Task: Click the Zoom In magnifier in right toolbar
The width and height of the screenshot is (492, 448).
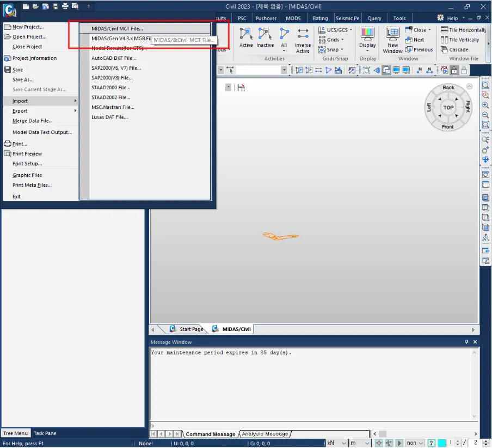Action: 485,105
